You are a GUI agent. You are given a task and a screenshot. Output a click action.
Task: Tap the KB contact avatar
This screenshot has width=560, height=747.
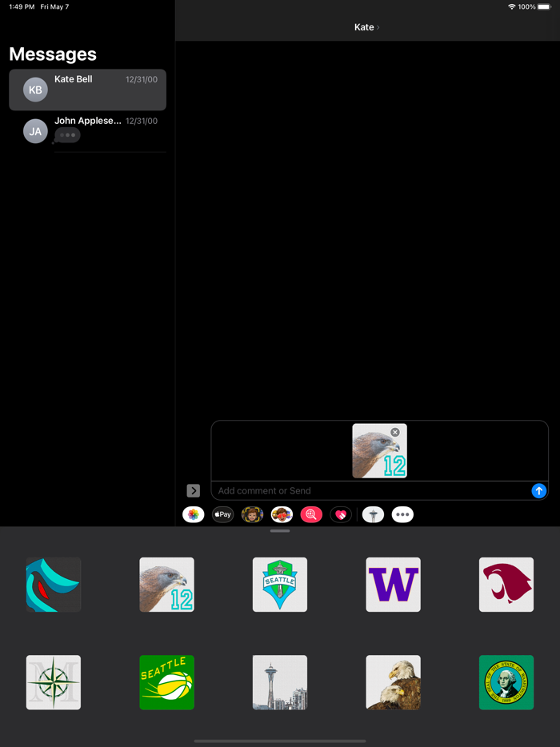(x=35, y=90)
